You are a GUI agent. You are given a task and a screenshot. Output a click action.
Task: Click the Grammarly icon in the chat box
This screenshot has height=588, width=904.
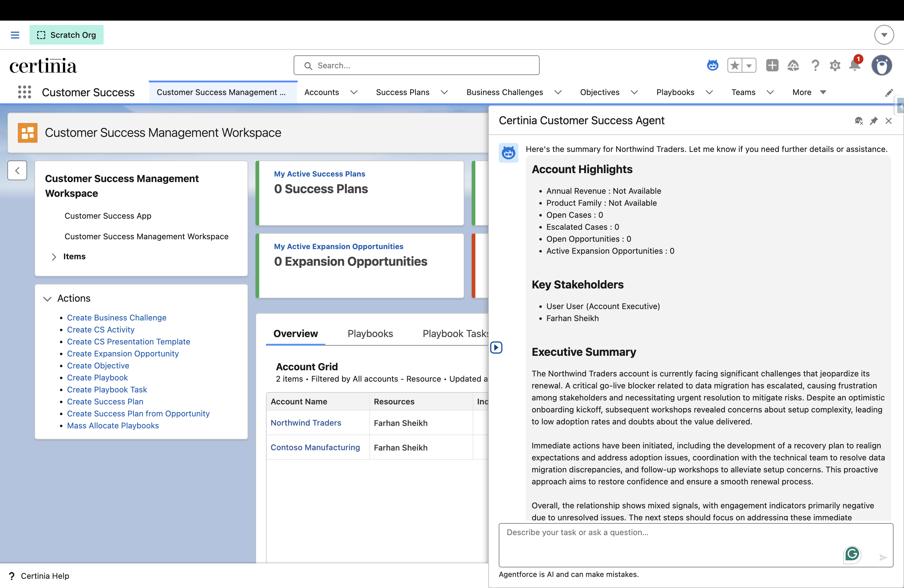(852, 554)
